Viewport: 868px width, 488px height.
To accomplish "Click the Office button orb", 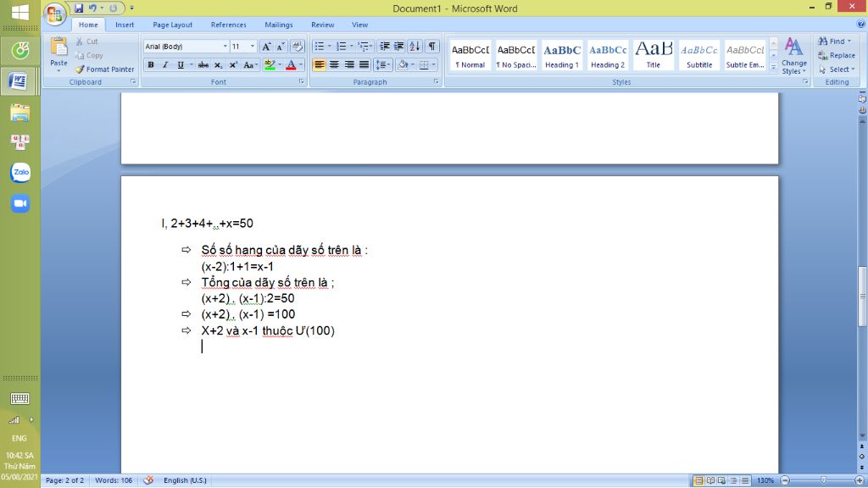I will [x=54, y=14].
